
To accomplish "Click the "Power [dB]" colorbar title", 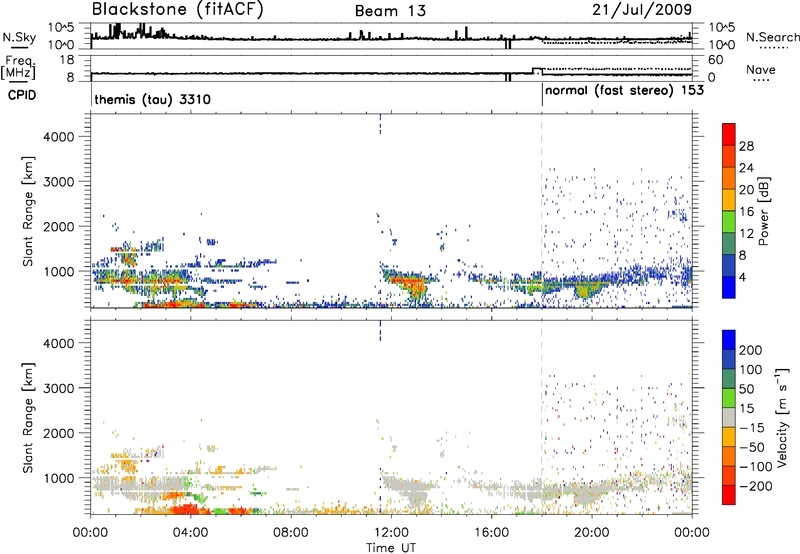I will tap(763, 211).
